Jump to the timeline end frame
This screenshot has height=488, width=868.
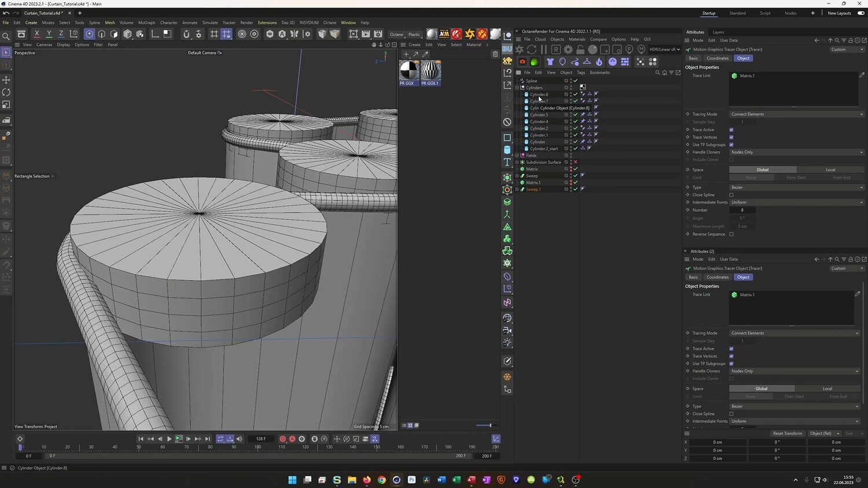pos(208,439)
